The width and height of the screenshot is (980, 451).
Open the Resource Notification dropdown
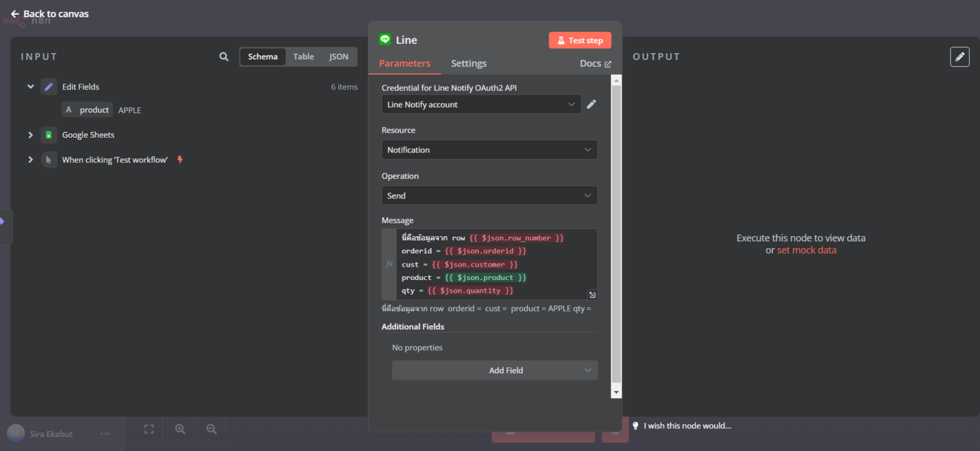[489, 150]
